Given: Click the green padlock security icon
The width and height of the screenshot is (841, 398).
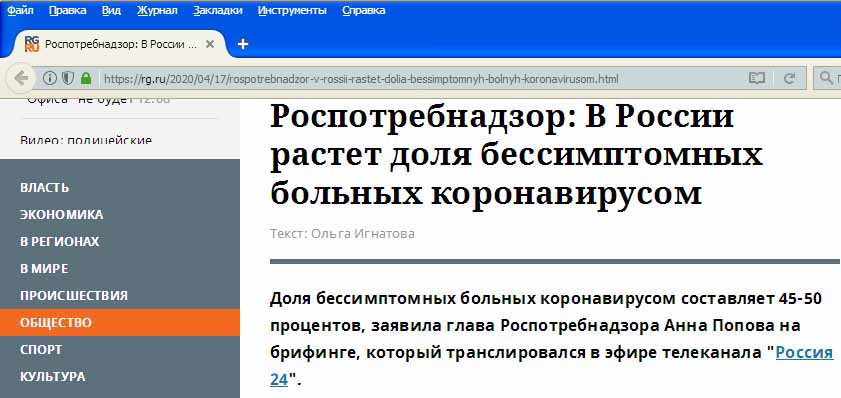Looking at the screenshot, I should pyautogui.click(x=86, y=79).
